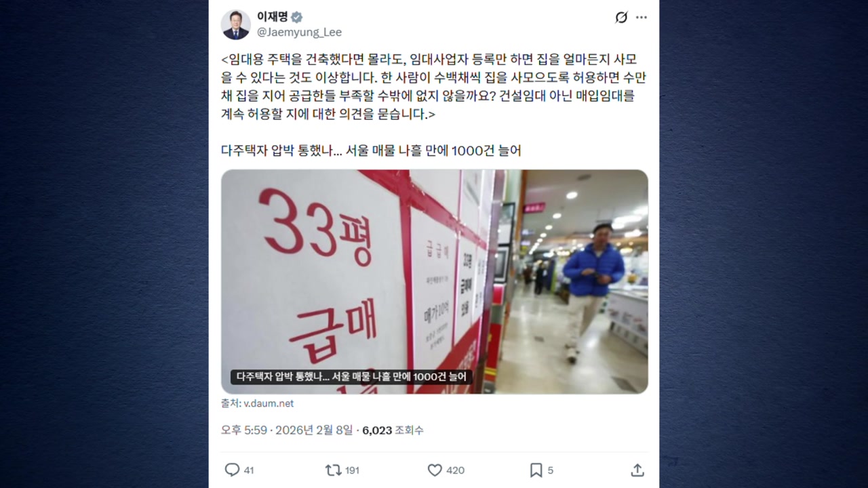Open the 이재명 profile avatar

click(x=236, y=25)
